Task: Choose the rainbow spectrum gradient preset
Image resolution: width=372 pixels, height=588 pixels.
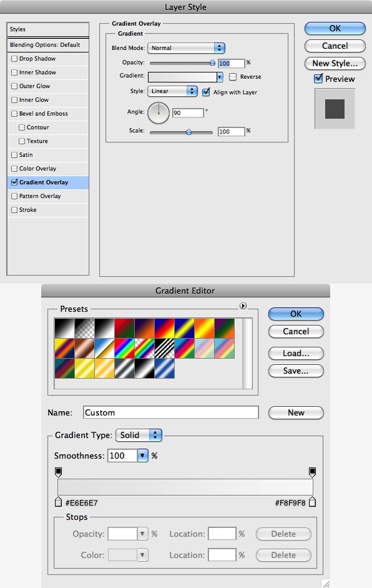Action: (x=124, y=349)
